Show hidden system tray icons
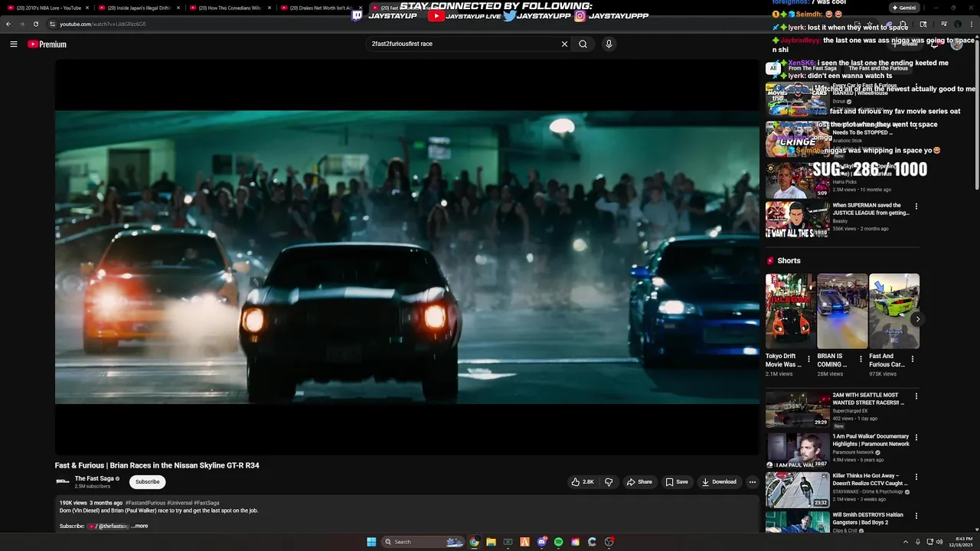Image resolution: width=980 pixels, height=551 pixels. click(906, 542)
